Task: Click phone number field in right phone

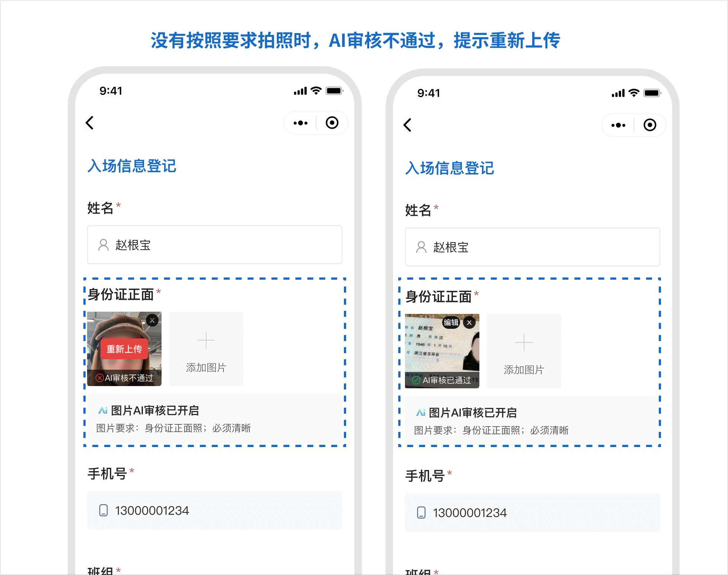Action: point(532,513)
